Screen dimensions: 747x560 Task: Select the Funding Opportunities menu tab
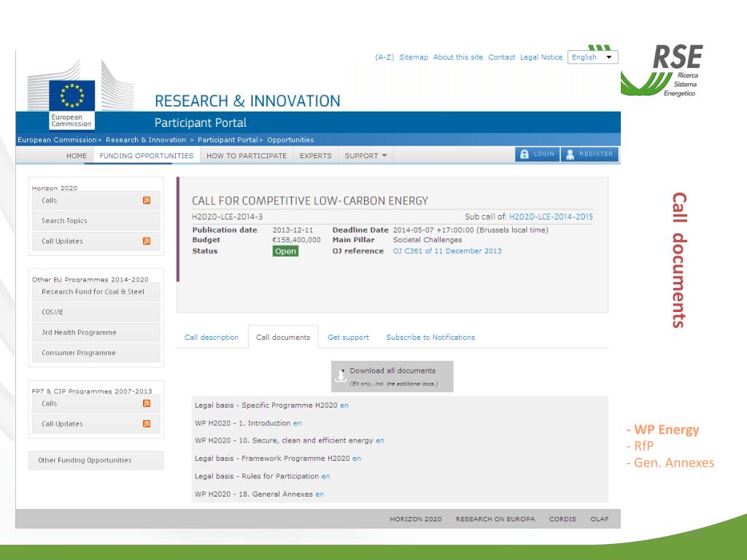pos(147,156)
